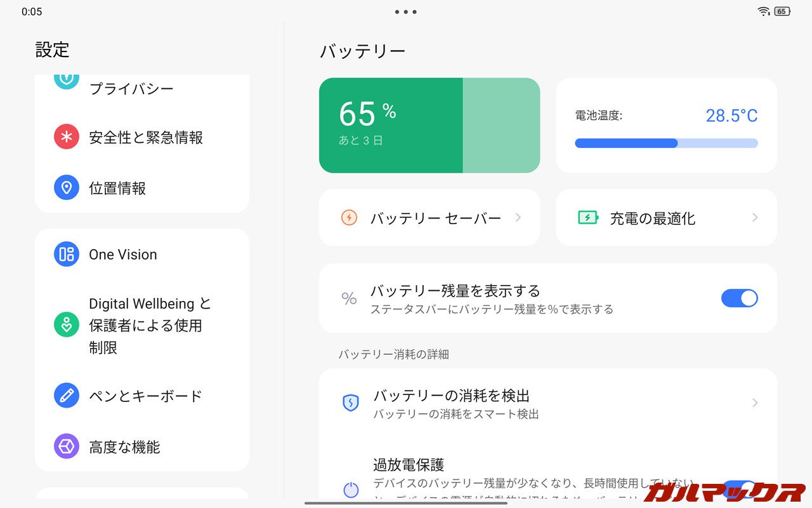Expand the battery saver chevron arrow
Viewport: 812px width, 508px height.
tap(518, 218)
